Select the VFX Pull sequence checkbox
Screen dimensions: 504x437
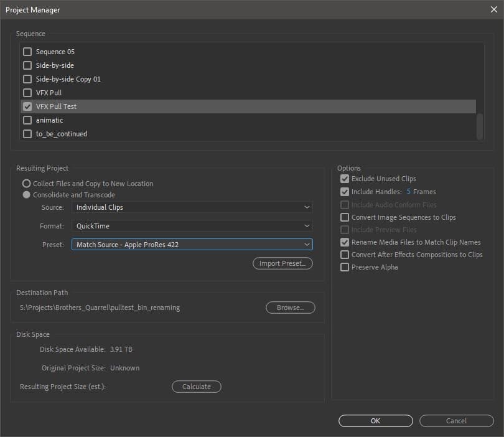(x=27, y=93)
